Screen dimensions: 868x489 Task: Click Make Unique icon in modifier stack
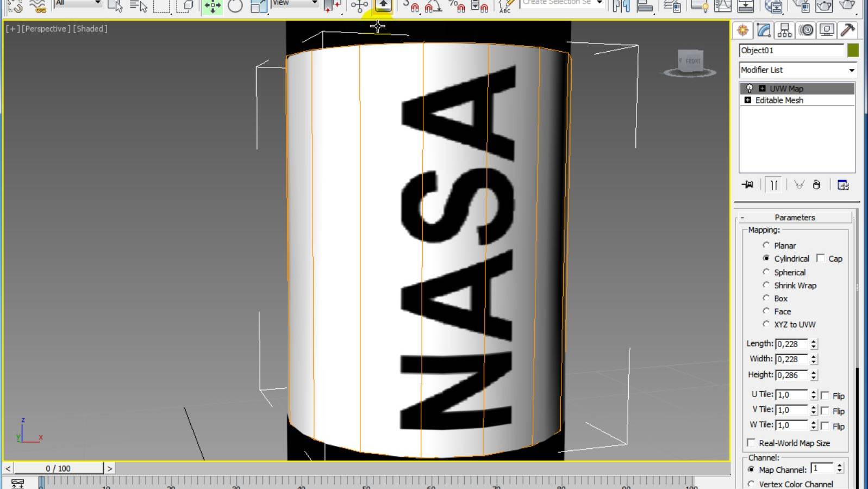click(799, 185)
